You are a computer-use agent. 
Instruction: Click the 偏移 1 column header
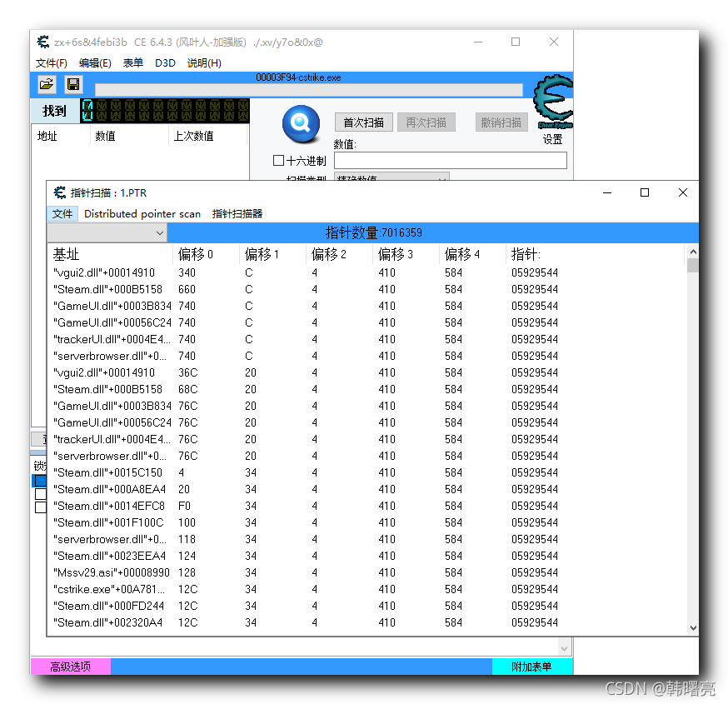click(272, 254)
